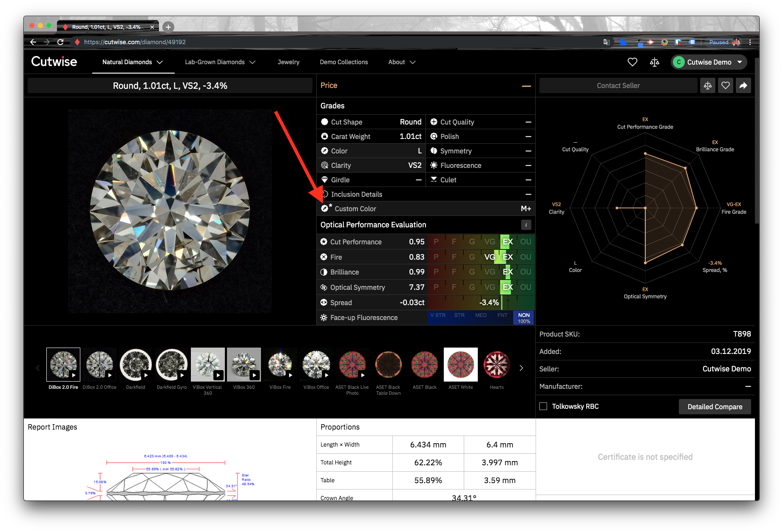Click the browser address bar URL
783x532 pixels.
[x=135, y=42]
